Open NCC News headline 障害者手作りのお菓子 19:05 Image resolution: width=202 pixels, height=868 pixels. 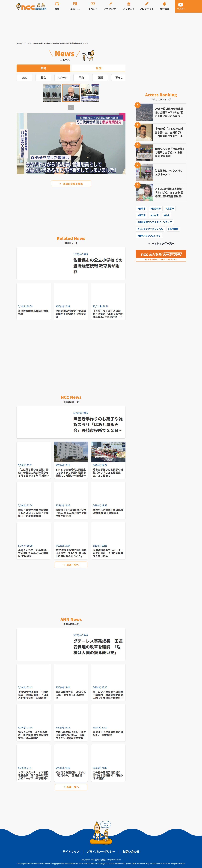(x=71, y=422)
